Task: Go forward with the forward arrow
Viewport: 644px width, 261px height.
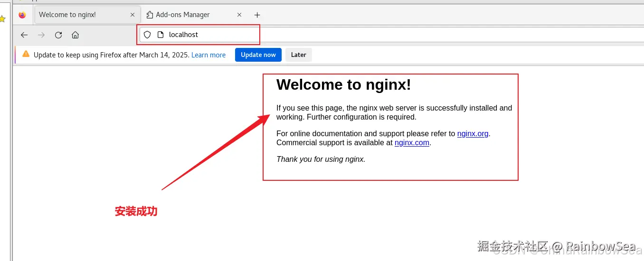Action: (x=41, y=35)
